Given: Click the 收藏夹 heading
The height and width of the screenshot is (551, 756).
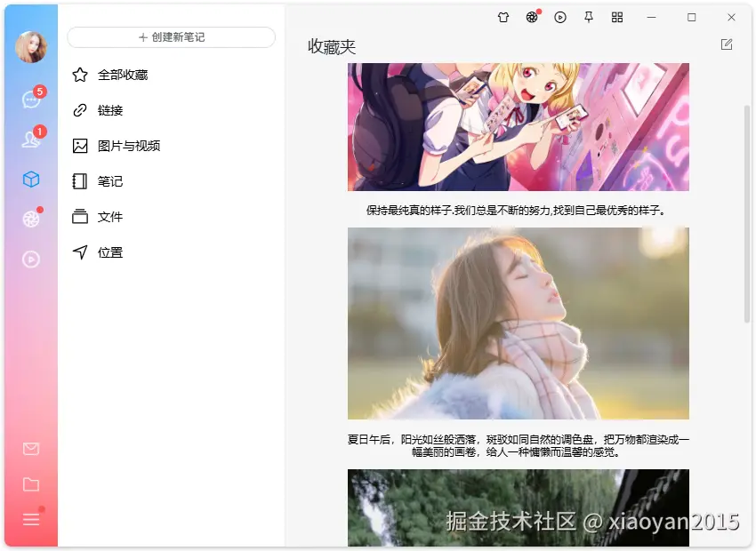Looking at the screenshot, I should 332,47.
